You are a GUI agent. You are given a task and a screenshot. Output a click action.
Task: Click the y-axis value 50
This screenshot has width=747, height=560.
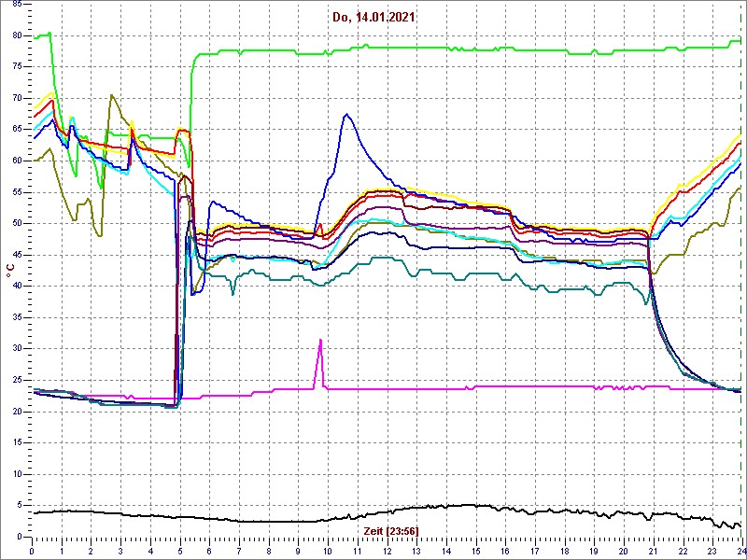click(x=17, y=223)
